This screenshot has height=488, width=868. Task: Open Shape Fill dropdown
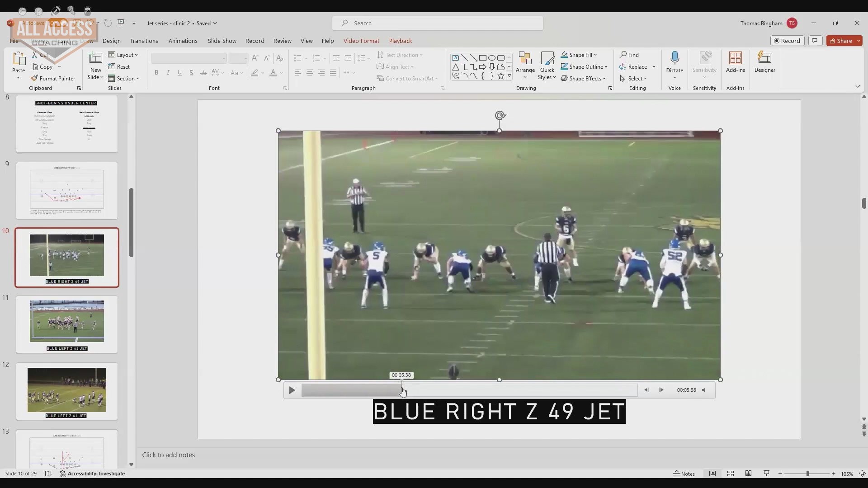pos(579,55)
